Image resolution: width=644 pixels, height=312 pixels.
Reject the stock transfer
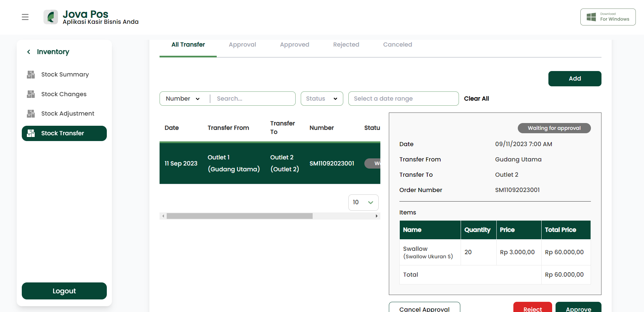point(533,307)
